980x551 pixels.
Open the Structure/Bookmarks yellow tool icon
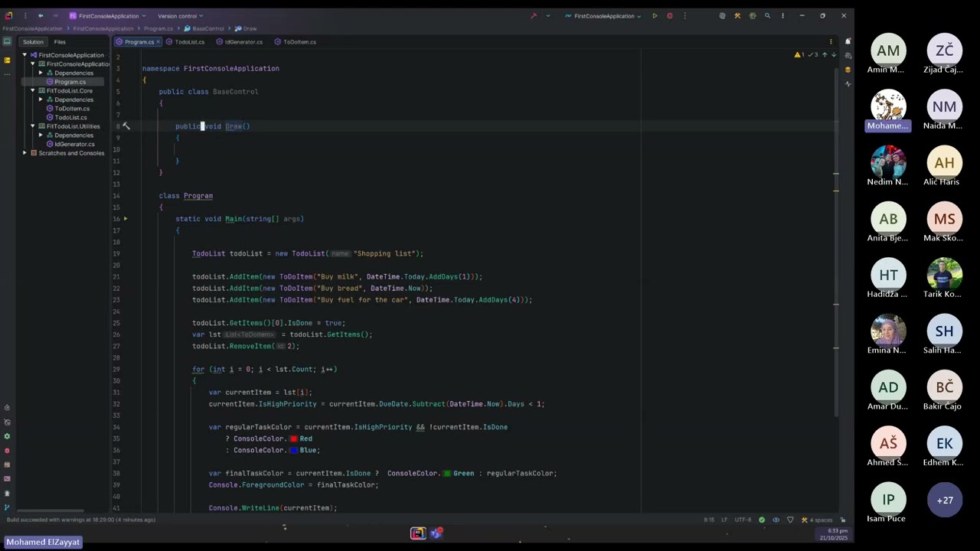coord(8,60)
